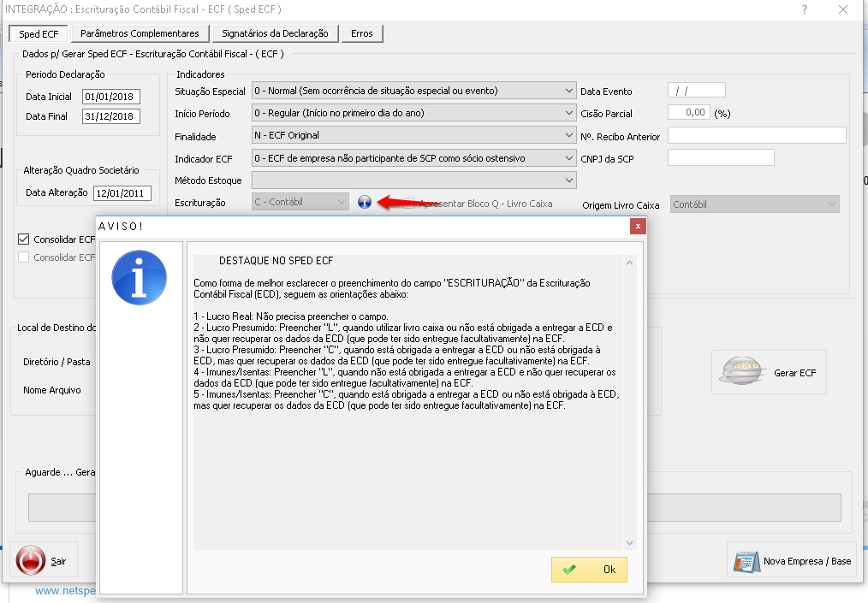Open the Indicador ECF dropdown
868x603 pixels.
(569, 158)
